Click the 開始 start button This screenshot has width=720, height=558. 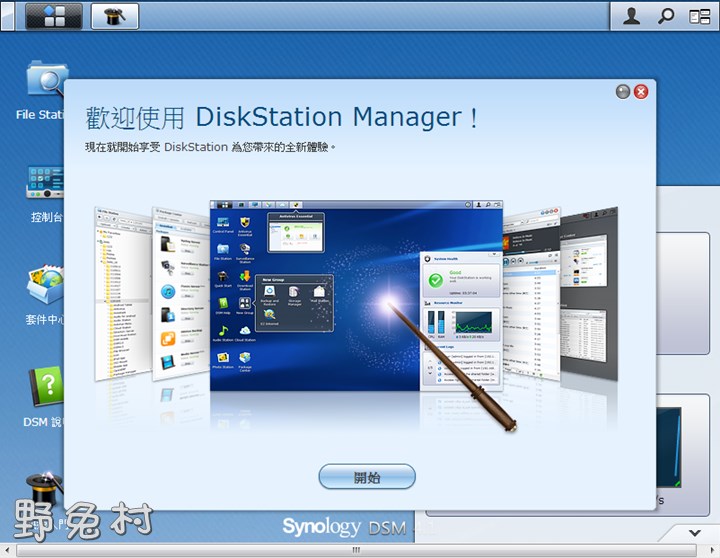[x=367, y=477]
